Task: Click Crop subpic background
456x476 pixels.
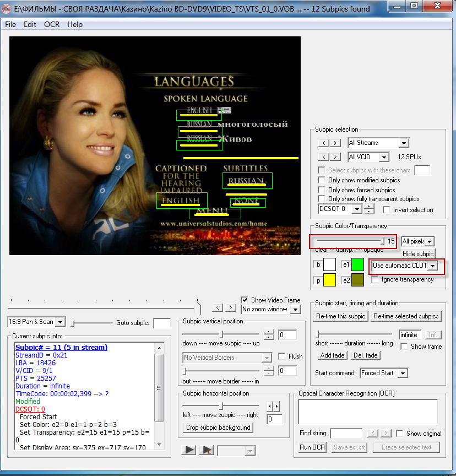Action: point(218,428)
